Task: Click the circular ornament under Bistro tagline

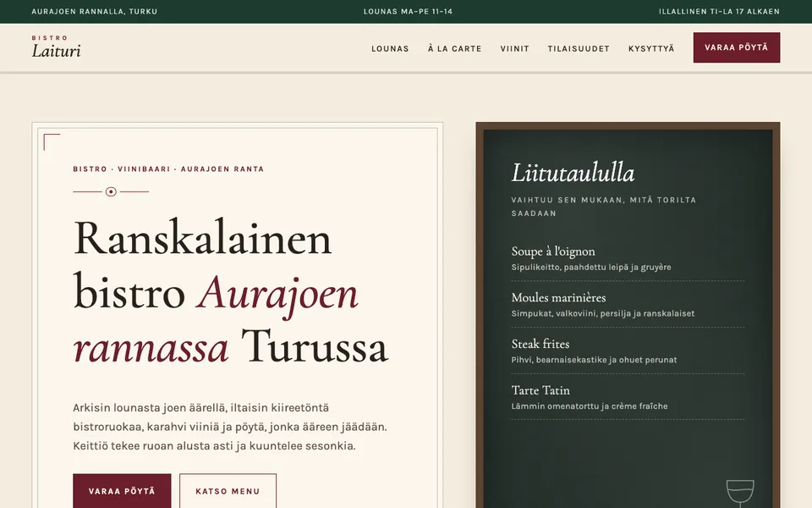Action: point(111,192)
